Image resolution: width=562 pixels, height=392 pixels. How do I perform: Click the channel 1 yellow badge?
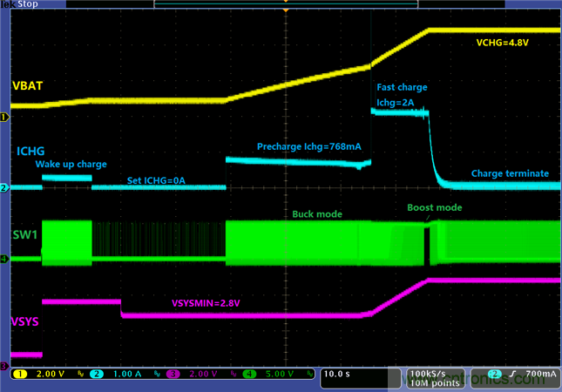click(18, 375)
